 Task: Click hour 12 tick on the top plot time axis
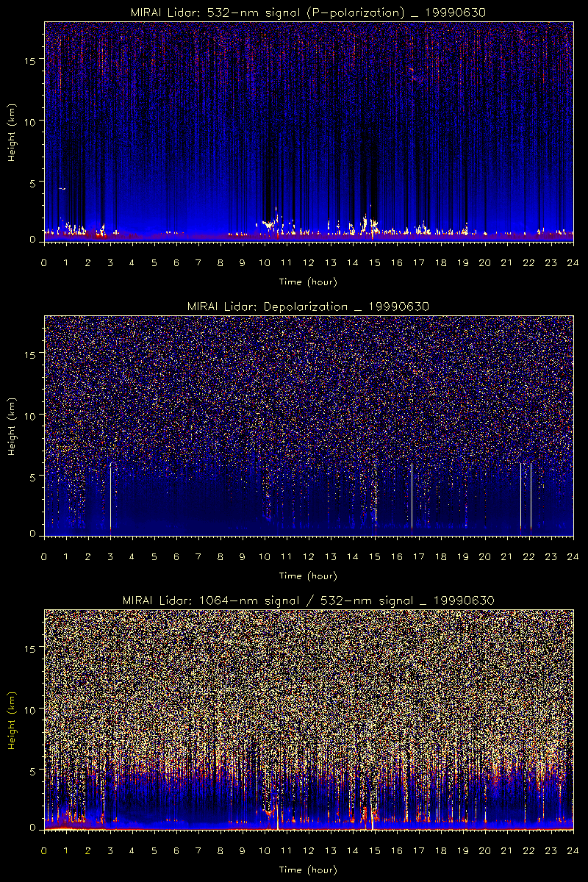coord(309,262)
